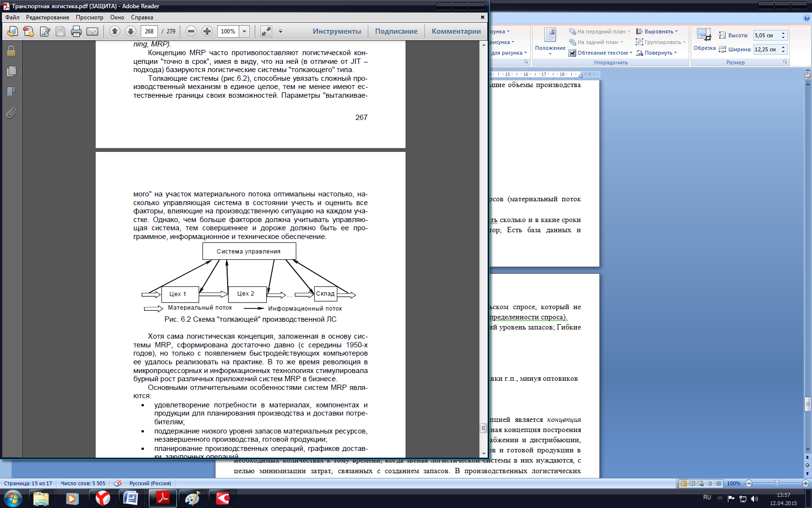Switch to Microsoft Word on the taskbar

point(130,498)
